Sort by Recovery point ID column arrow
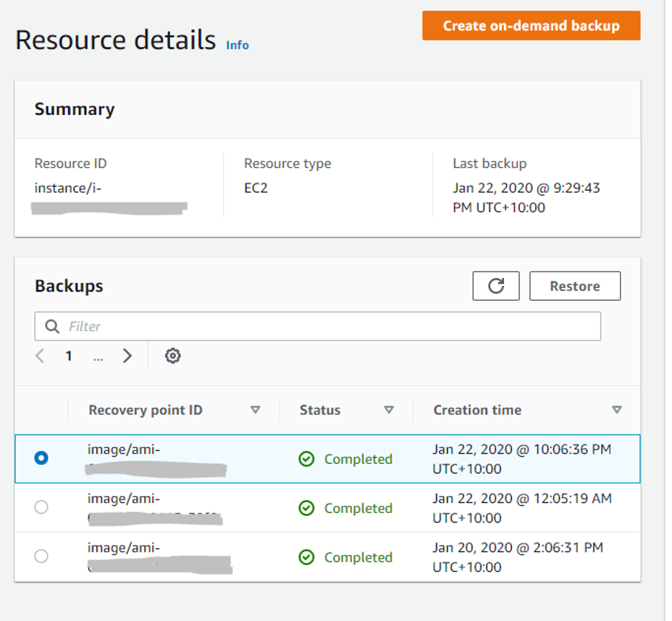 tap(255, 410)
